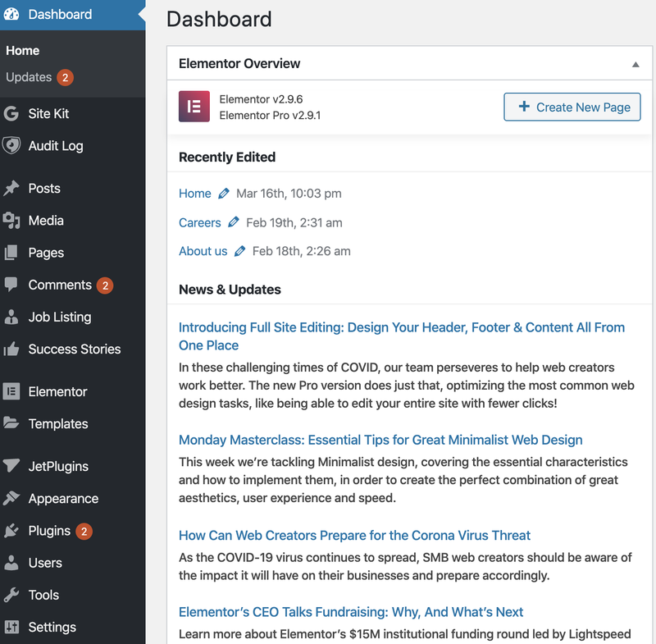Click the Elementor v2.9.6 version text
The image size is (656, 644).
pos(261,99)
